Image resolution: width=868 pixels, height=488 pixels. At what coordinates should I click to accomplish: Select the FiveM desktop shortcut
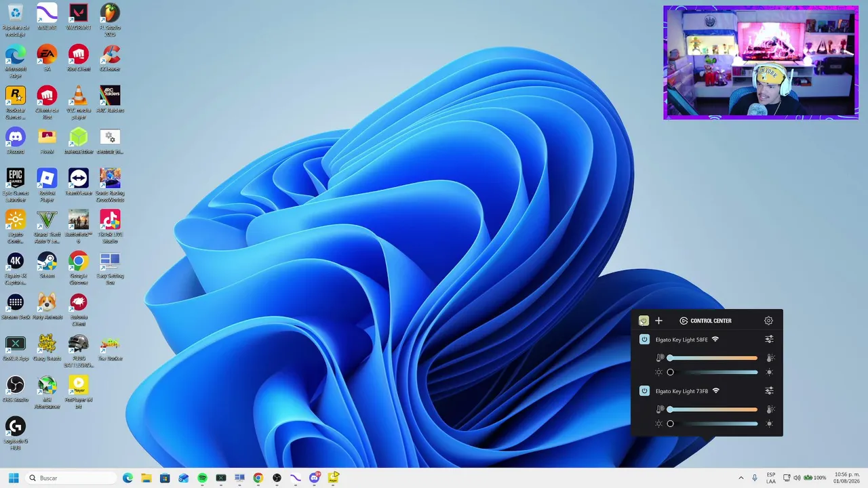47,141
